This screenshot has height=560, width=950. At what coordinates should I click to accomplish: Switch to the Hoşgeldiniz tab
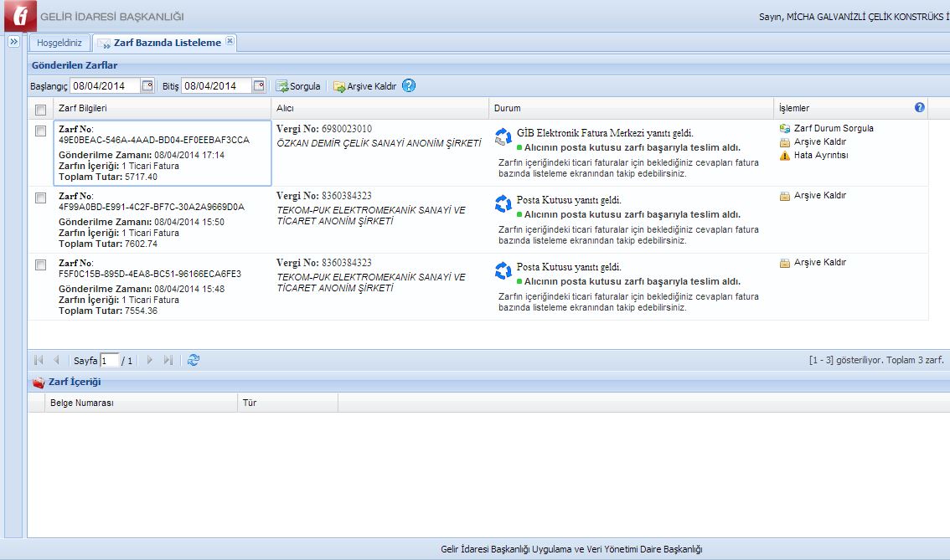[59, 43]
